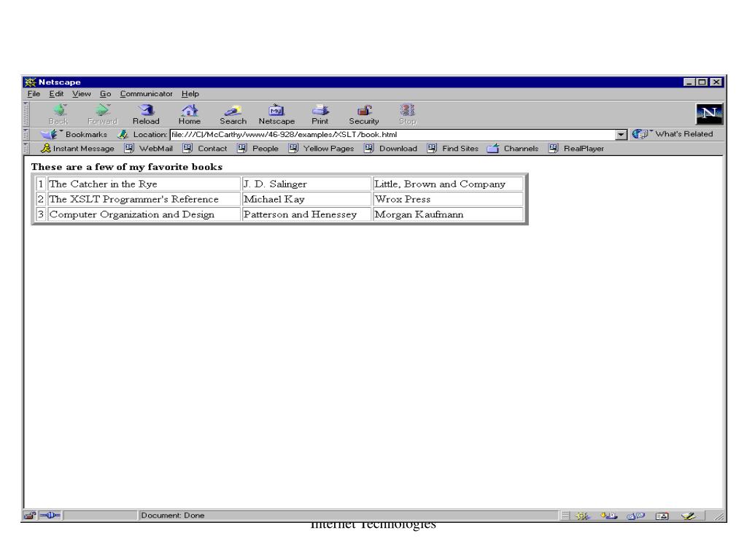Viewport: 747px width, 560px height.
Task: Click the Netscape N logo
Action: click(x=709, y=114)
